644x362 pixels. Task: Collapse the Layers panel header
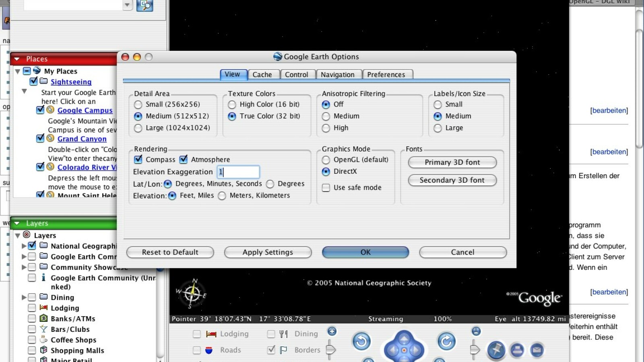click(17, 223)
